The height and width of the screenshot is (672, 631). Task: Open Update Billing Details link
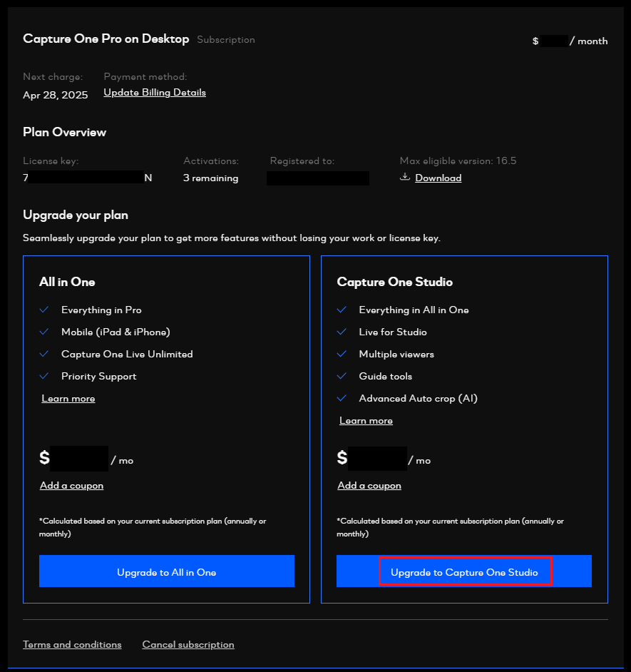point(155,93)
